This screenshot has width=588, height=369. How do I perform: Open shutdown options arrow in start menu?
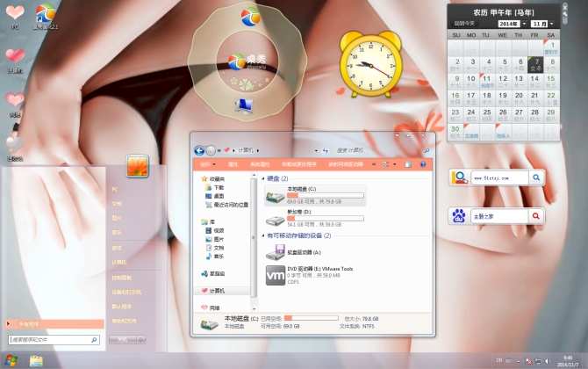[x=141, y=340]
